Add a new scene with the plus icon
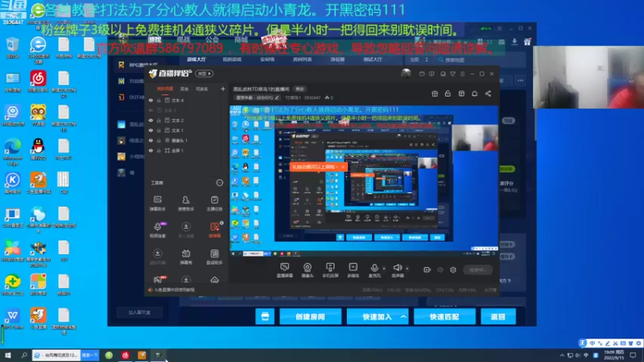Viewport: 644px width, 362px height. point(223,88)
